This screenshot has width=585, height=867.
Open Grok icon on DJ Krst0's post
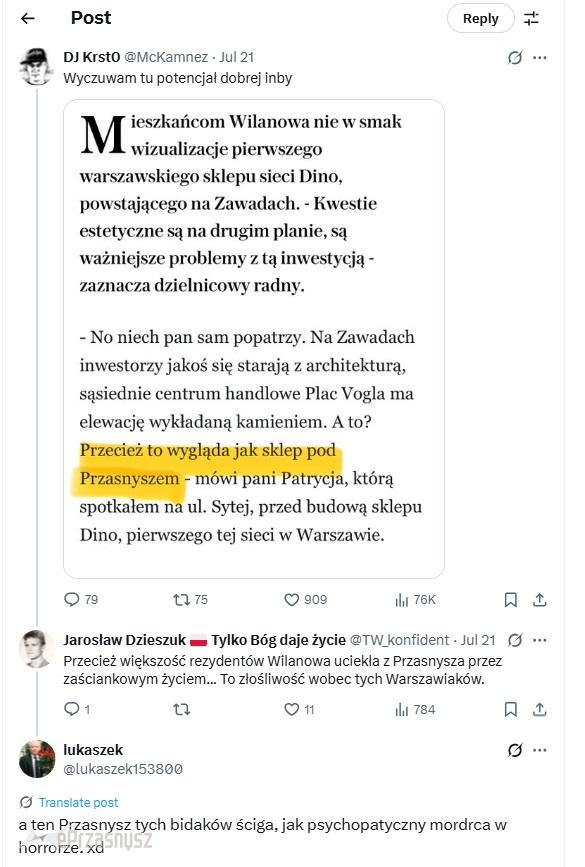pos(515,58)
